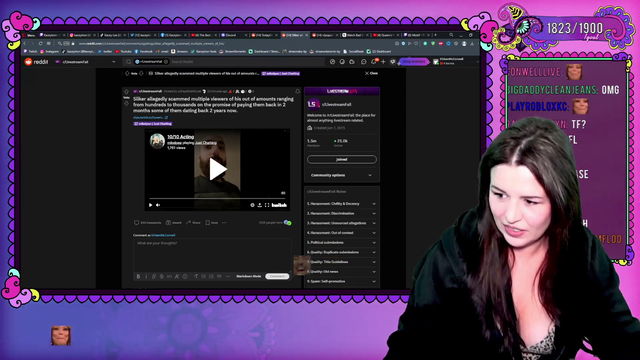640x360 pixels.
Task: Click the small play button in player controls
Action: (x=151, y=205)
